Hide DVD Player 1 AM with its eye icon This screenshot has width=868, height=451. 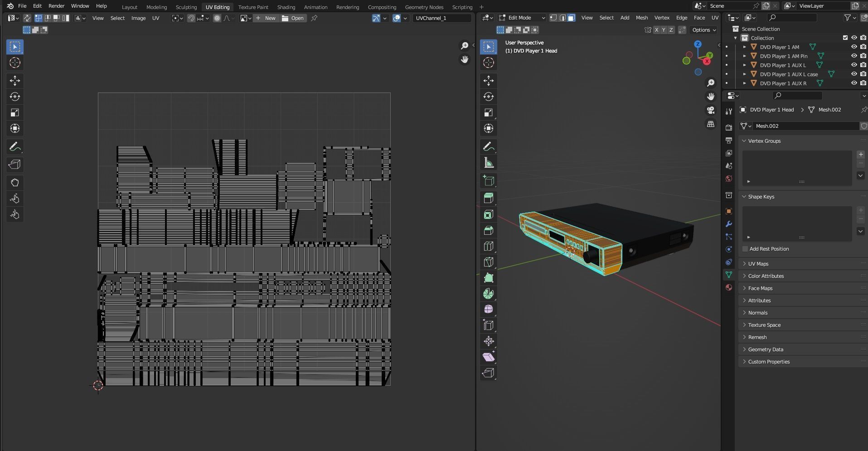point(854,47)
